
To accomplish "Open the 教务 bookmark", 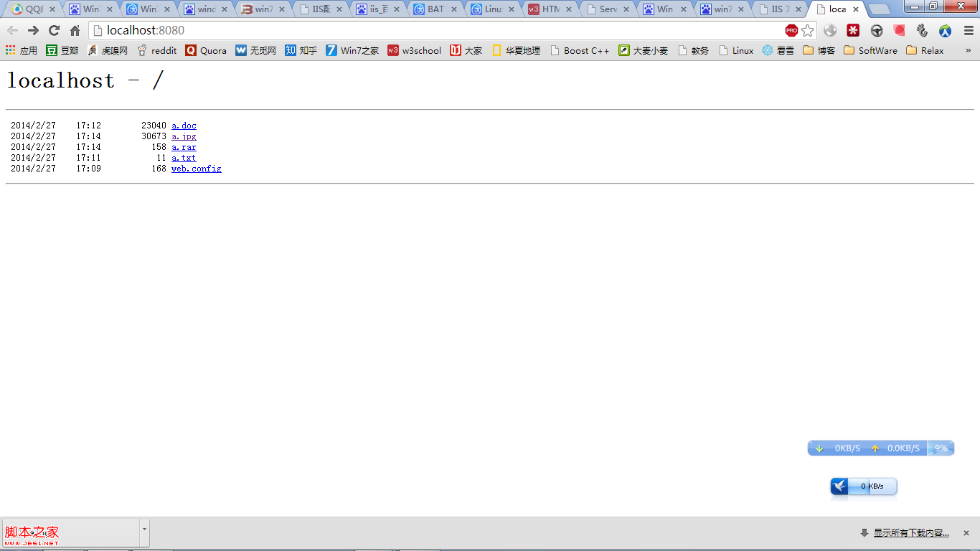I will click(693, 50).
